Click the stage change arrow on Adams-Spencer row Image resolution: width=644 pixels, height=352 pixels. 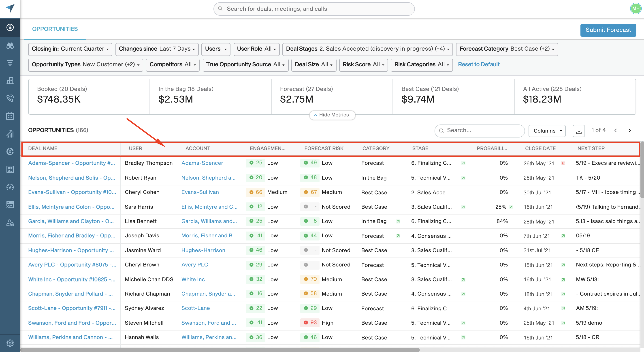(463, 163)
